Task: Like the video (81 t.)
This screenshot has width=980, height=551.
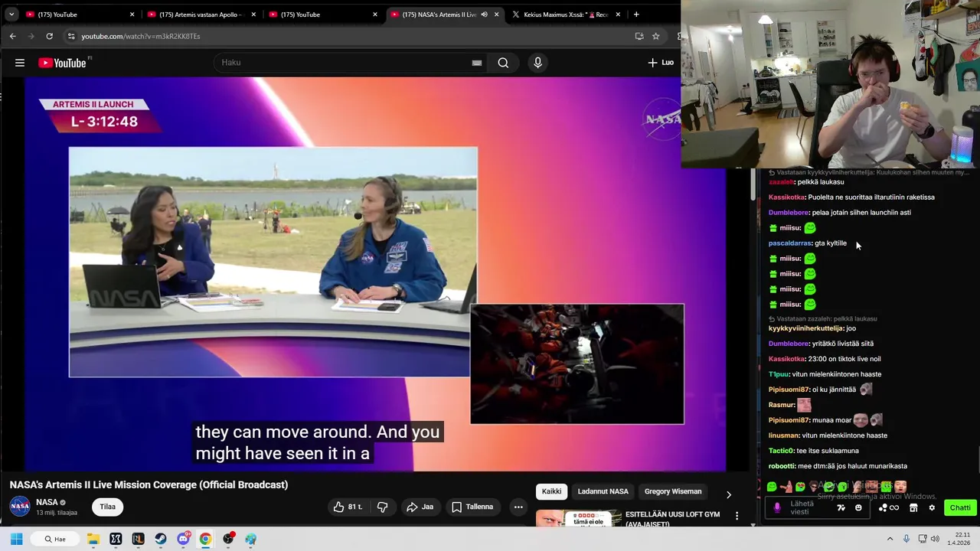Action: coord(348,507)
